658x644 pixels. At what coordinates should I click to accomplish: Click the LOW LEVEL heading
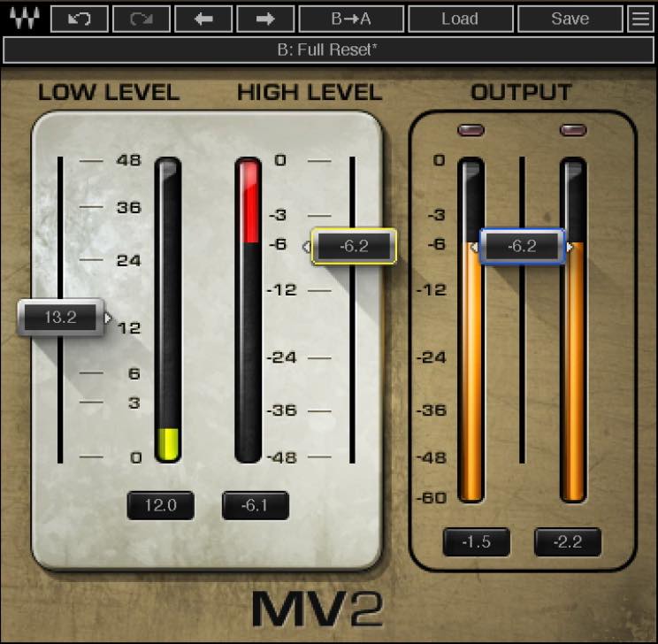click(109, 92)
